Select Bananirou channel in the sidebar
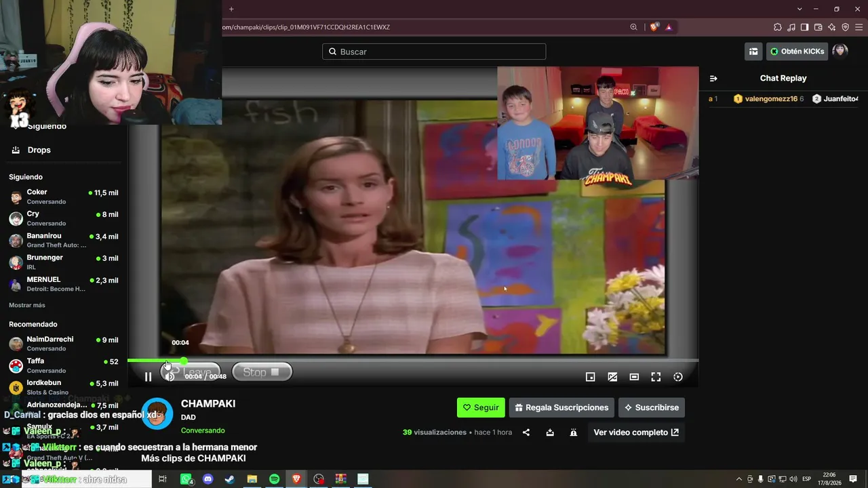The width and height of the screenshot is (868, 488). 64,240
